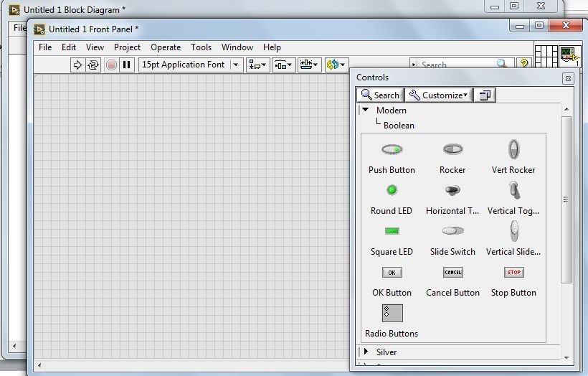
Task: Open the Help menu
Action: pyautogui.click(x=272, y=47)
